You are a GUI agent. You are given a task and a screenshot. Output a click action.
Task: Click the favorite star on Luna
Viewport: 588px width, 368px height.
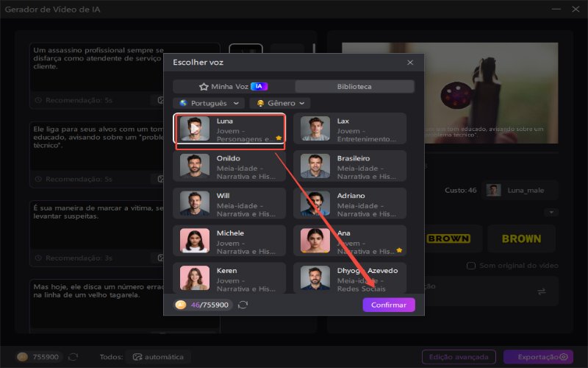click(279, 138)
